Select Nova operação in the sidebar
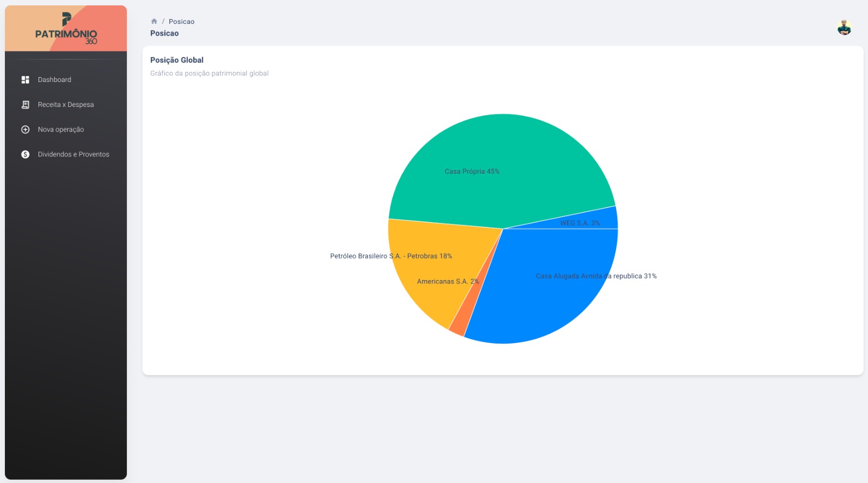The height and width of the screenshot is (483, 868). click(61, 130)
